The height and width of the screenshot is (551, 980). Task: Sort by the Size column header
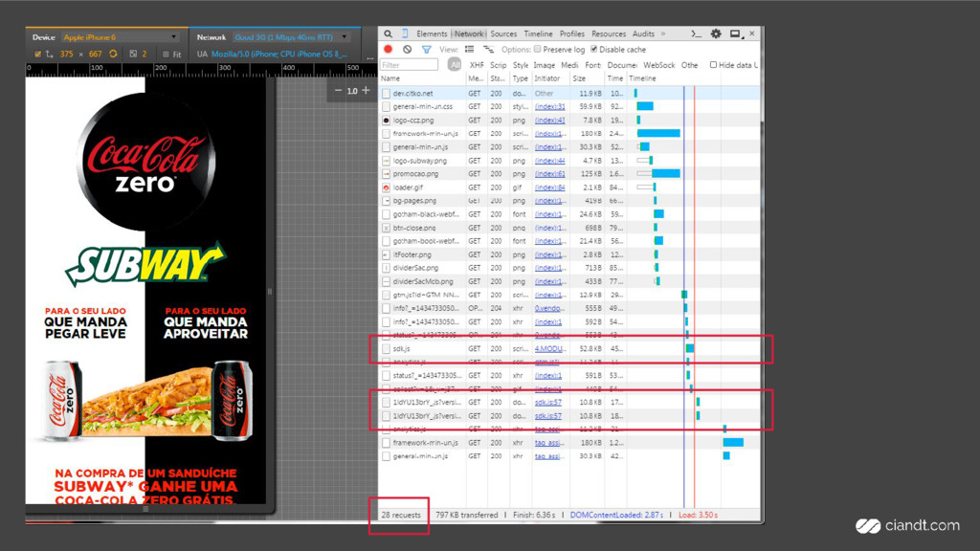587,78
